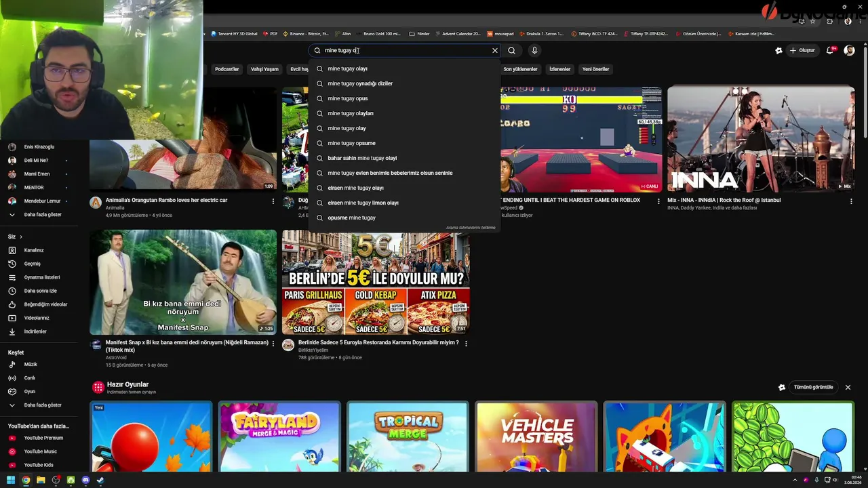Choose suggestion 'mine tugay olayı'
Image resolution: width=868 pixels, height=488 pixels.
point(404,68)
